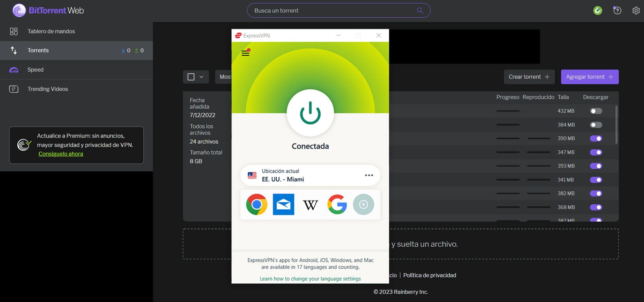Launch the Wikipedia shortcut in ExpressVPN
The image size is (644, 302).
310,205
